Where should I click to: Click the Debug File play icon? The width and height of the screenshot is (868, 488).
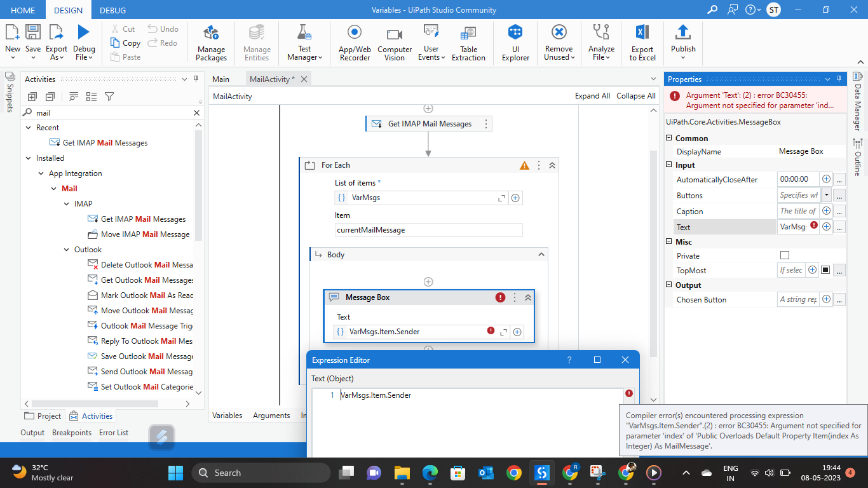coord(84,32)
